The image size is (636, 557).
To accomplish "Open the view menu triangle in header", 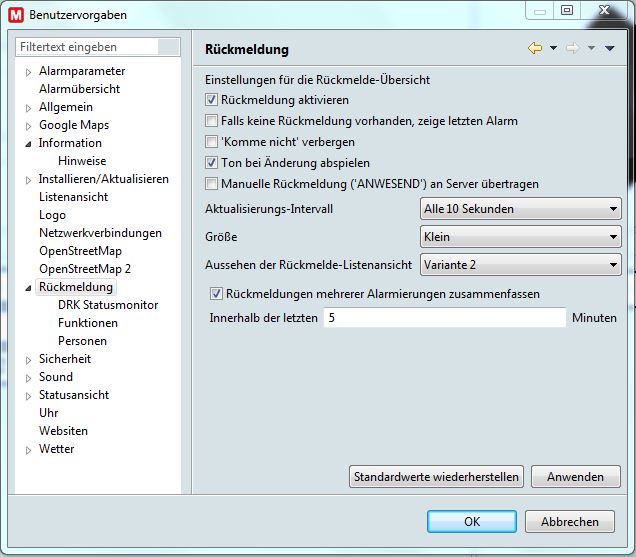I will point(609,49).
